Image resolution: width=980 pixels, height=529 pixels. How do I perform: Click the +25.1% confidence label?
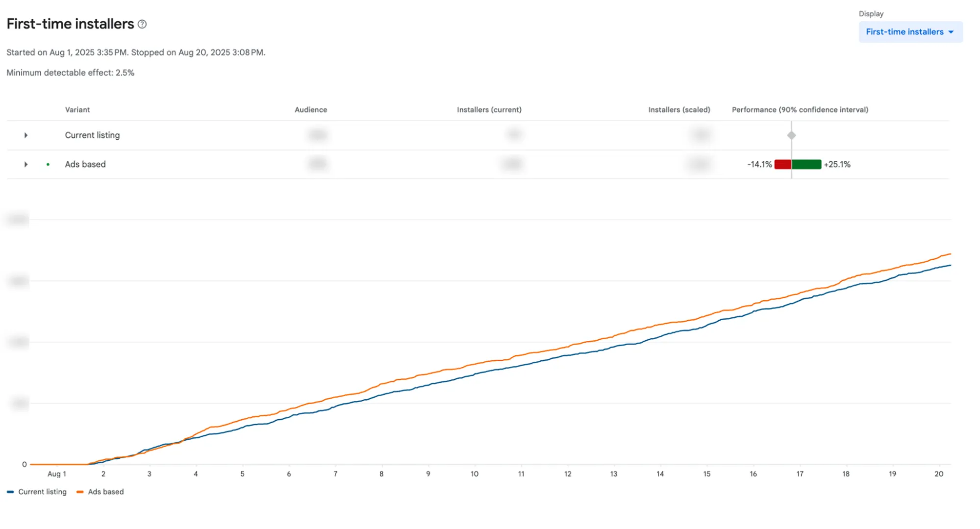coord(836,164)
